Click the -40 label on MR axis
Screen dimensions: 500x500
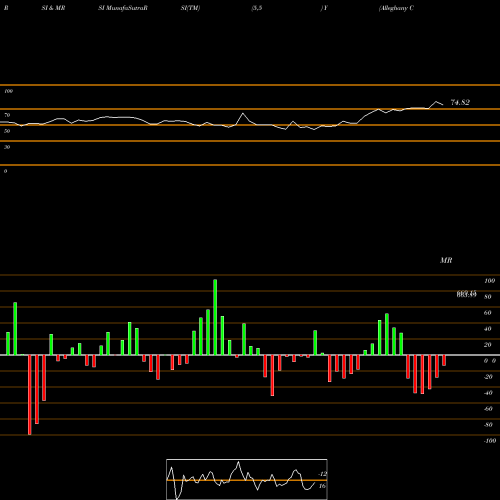488,393
